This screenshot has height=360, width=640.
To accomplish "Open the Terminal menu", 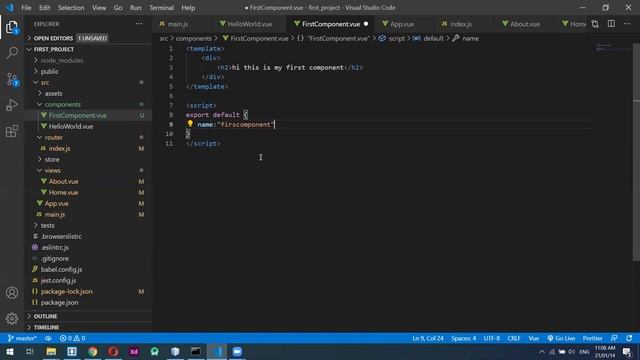I will (161, 8).
